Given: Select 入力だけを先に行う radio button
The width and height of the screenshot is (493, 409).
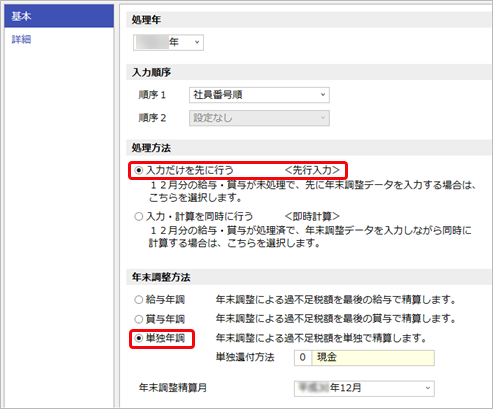Looking at the screenshot, I should (x=139, y=170).
